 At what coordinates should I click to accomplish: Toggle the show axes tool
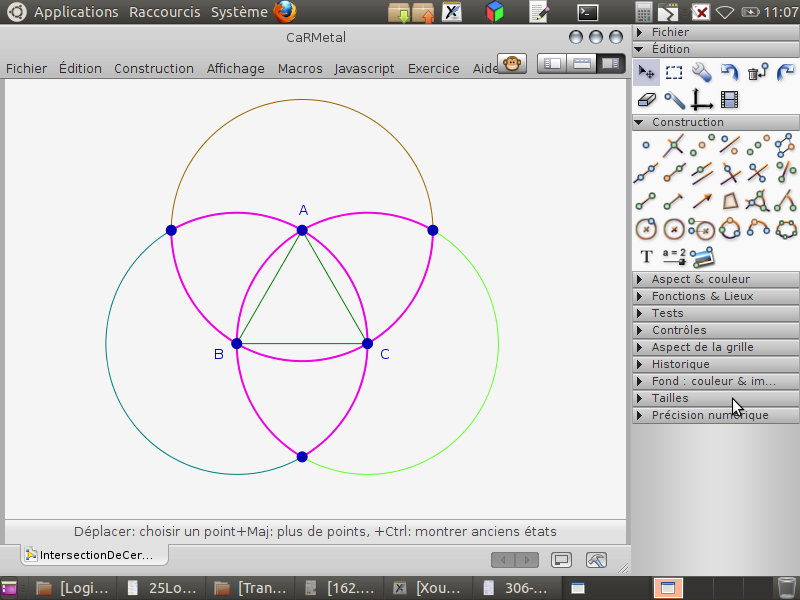[x=702, y=99]
